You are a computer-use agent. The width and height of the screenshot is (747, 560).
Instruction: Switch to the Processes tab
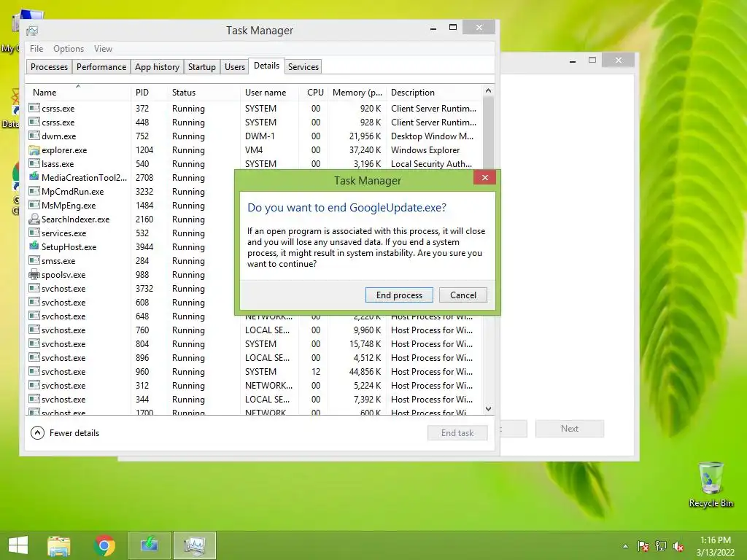tap(49, 66)
